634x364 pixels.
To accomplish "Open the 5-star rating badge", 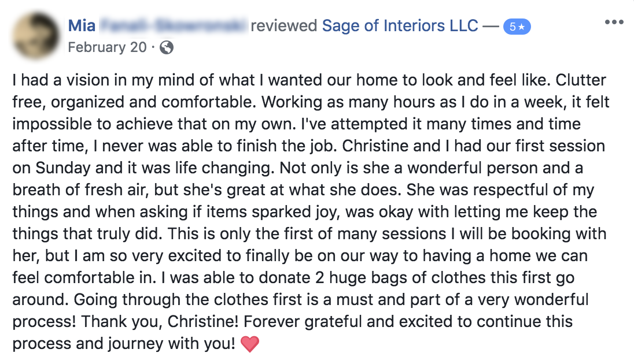I will coord(517,27).
